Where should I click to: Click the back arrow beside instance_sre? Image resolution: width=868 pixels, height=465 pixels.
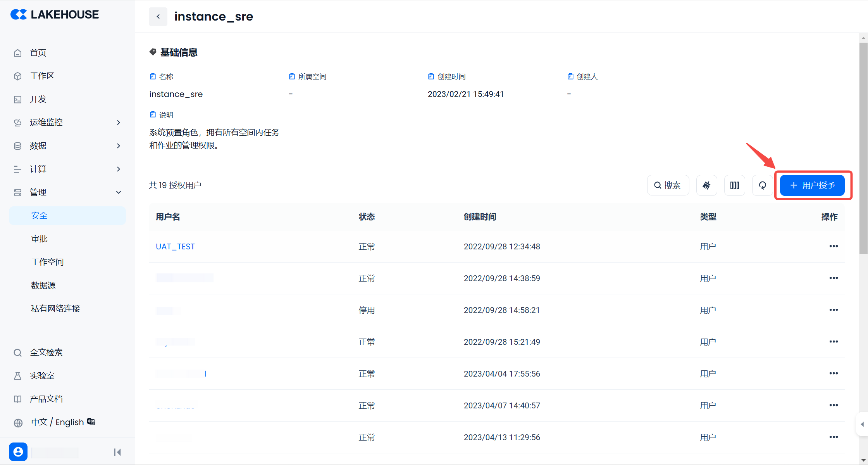coord(158,17)
